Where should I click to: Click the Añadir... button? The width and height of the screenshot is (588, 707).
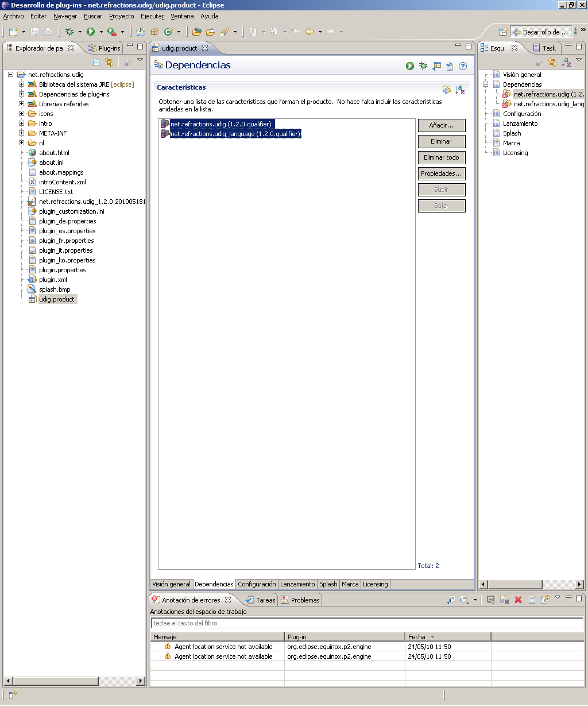tap(442, 125)
